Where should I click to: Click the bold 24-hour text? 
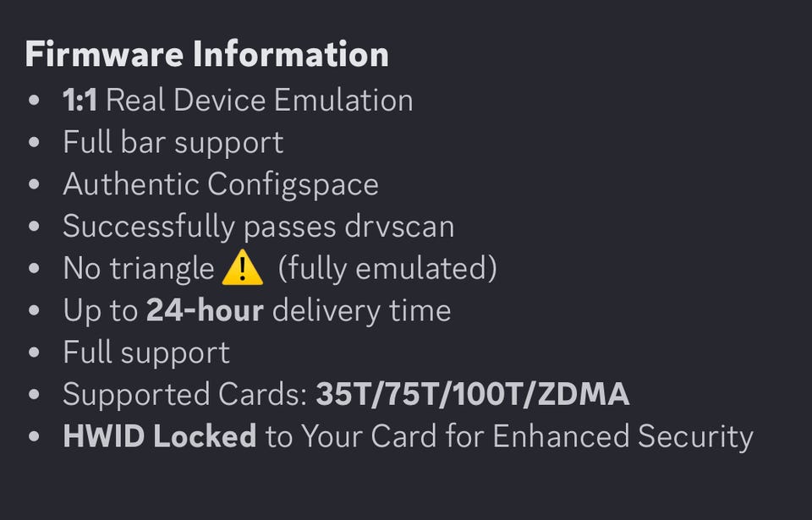(x=205, y=310)
